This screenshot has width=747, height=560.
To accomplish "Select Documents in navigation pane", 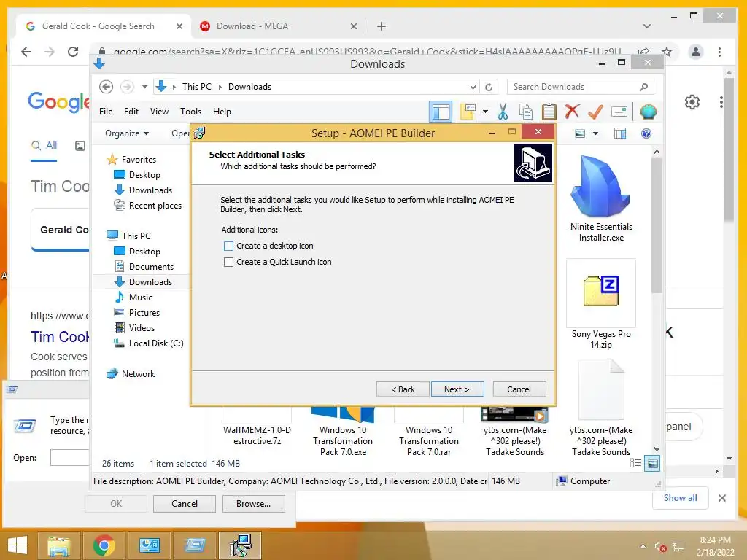I will (151, 267).
